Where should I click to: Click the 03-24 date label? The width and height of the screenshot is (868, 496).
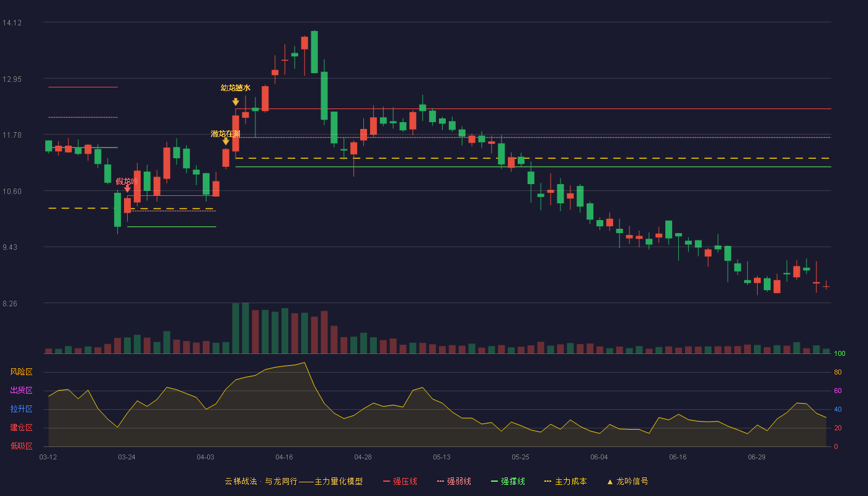click(126, 457)
